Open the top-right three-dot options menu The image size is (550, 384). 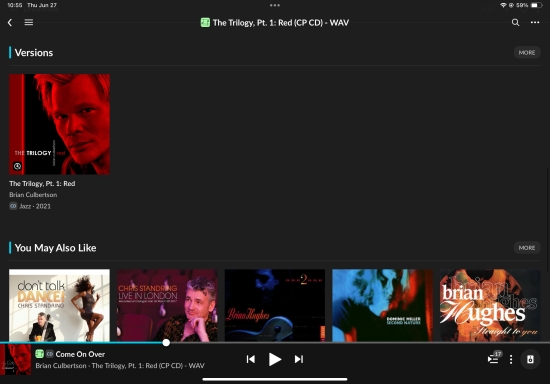535,22
